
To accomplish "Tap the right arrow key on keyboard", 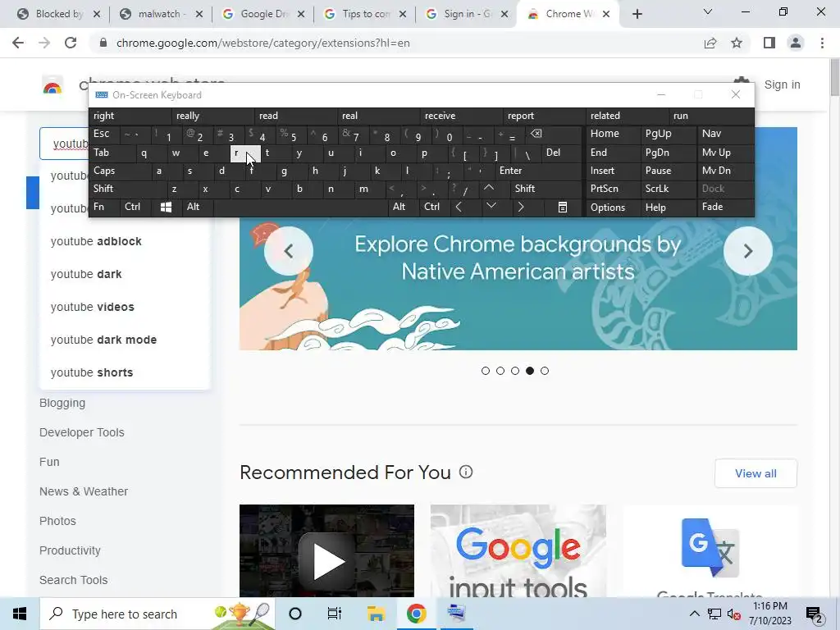I will (520, 207).
